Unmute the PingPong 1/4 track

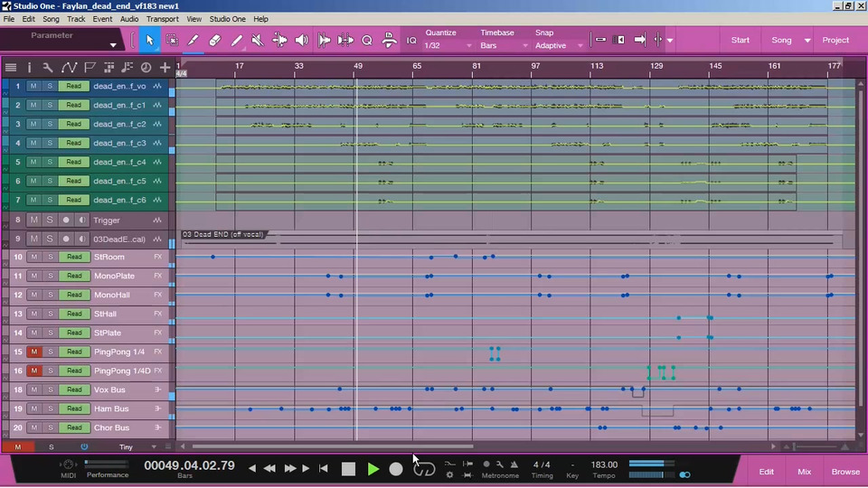point(33,352)
